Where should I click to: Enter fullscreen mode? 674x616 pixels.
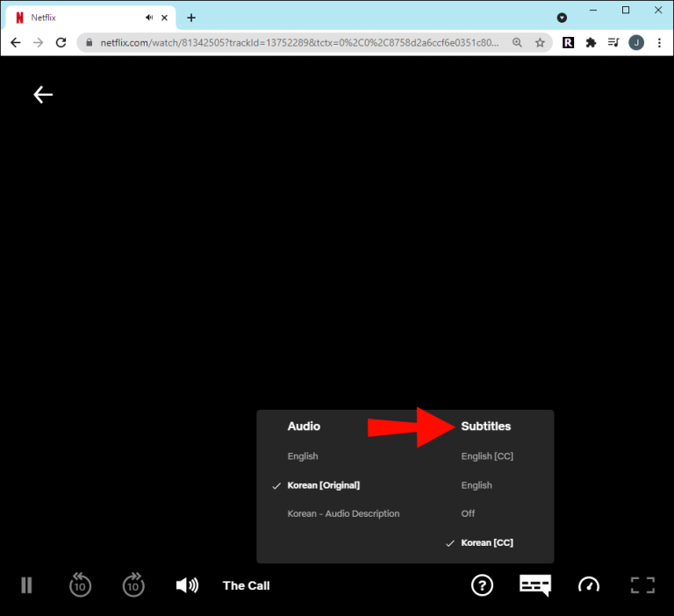pos(642,585)
